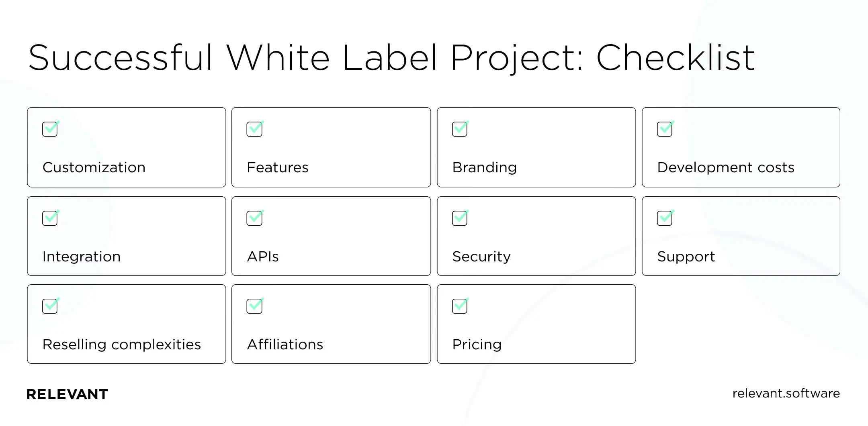This screenshot has width=868, height=426.
Task: Toggle the APIs checkbox
Action: (254, 218)
